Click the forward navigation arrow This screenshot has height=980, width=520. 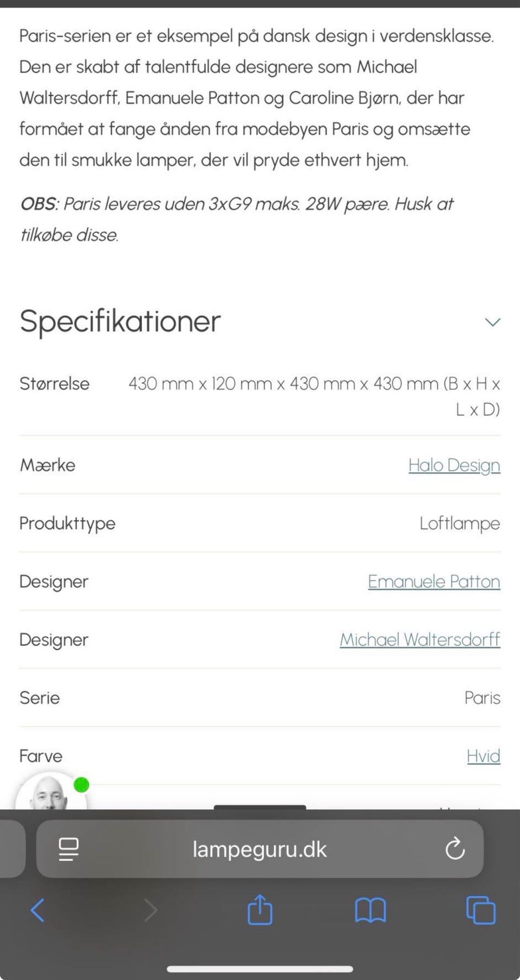coord(151,910)
